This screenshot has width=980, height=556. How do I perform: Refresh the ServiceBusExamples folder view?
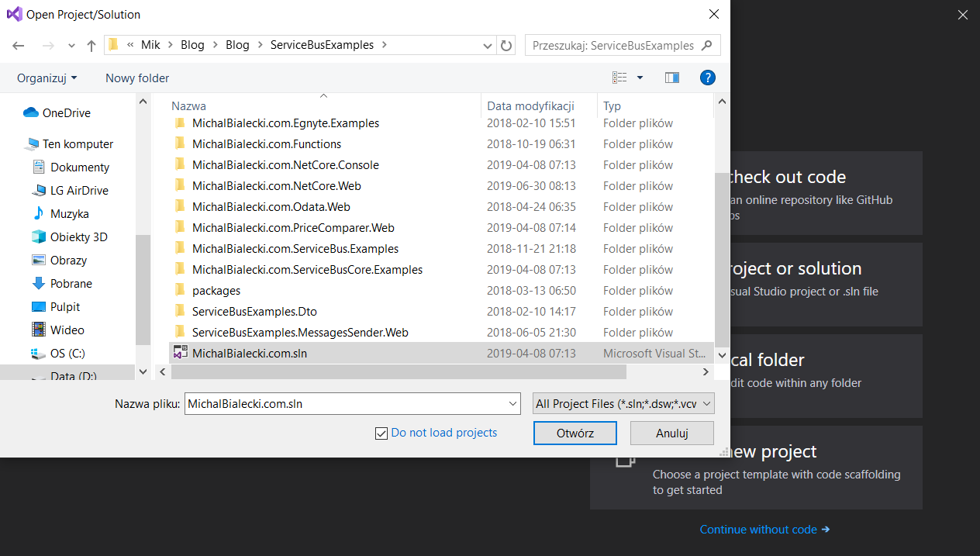506,45
